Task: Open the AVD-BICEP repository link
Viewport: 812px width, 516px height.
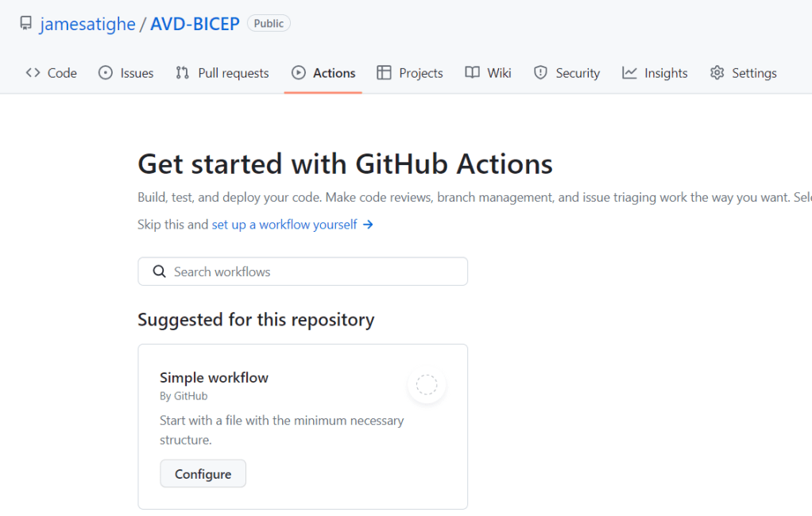Action: 195,24
